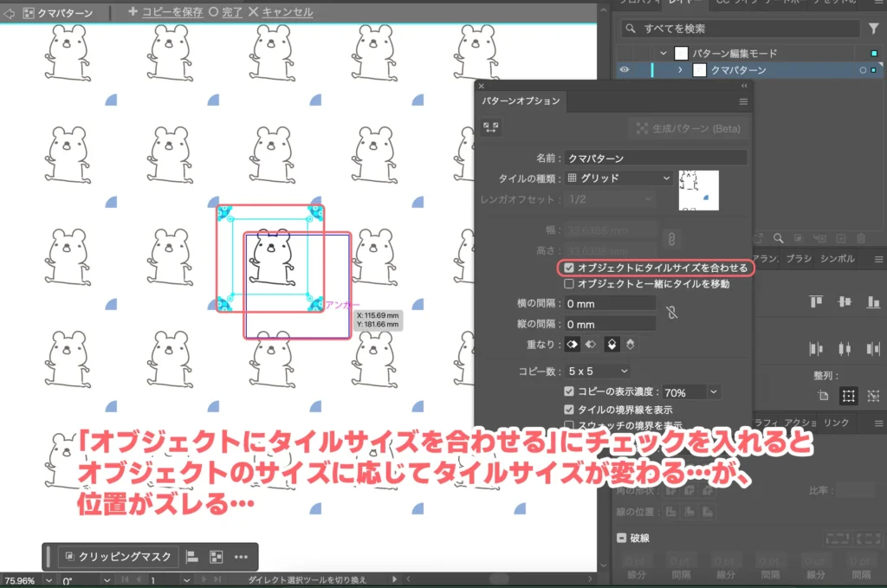This screenshot has width=887, height=588.
Task: Select the grid distribute icon under 整列
Action: [847, 396]
